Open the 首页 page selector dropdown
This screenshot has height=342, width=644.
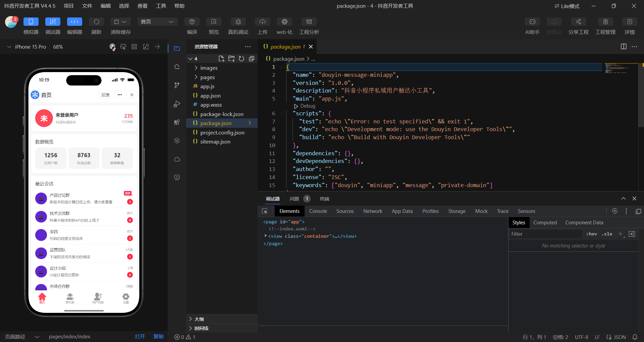tap(157, 22)
